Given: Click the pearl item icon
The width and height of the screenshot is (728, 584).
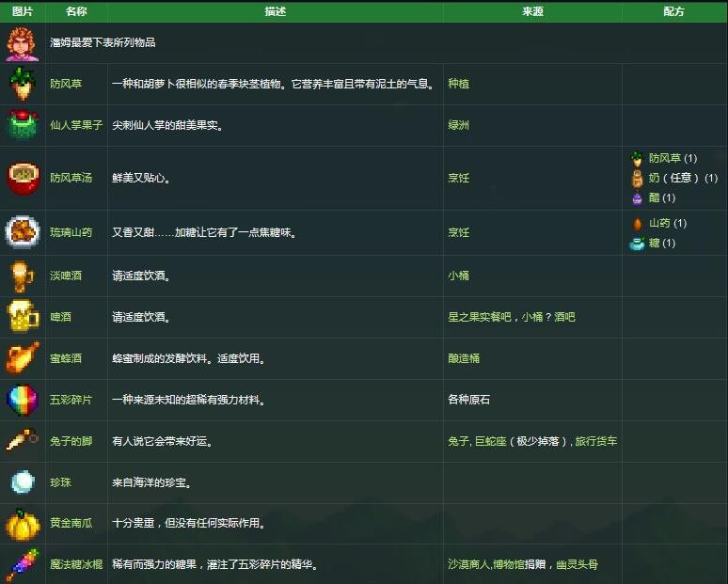Looking at the screenshot, I should point(23,482).
